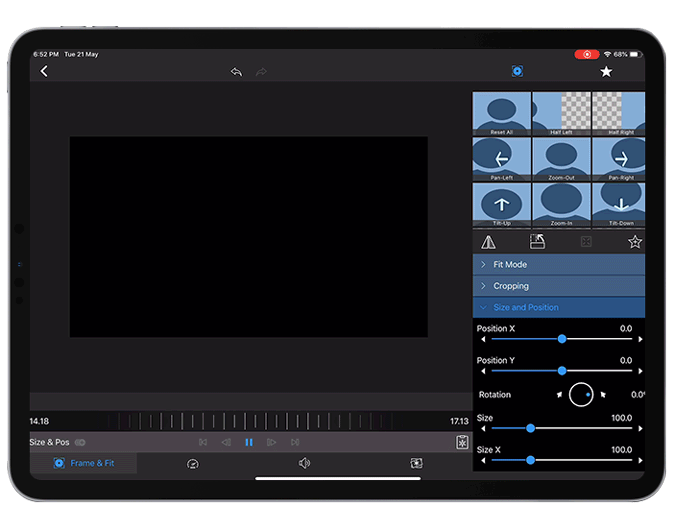Expand the Fit Mode section
The image size is (675, 530).
559,264
